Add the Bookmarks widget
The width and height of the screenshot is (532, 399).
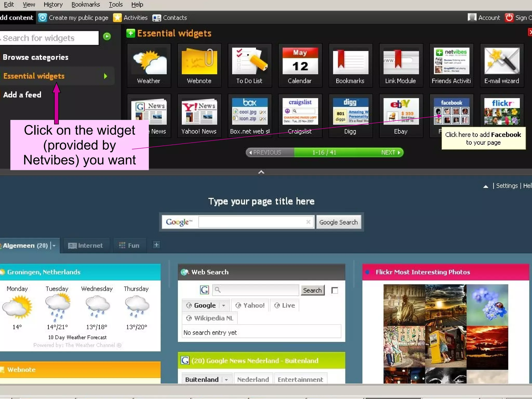coord(350,65)
